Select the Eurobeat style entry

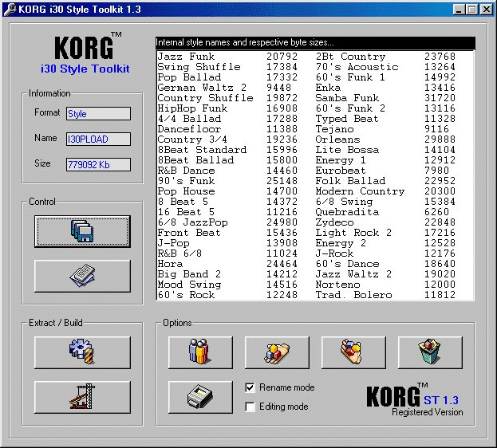click(x=341, y=171)
